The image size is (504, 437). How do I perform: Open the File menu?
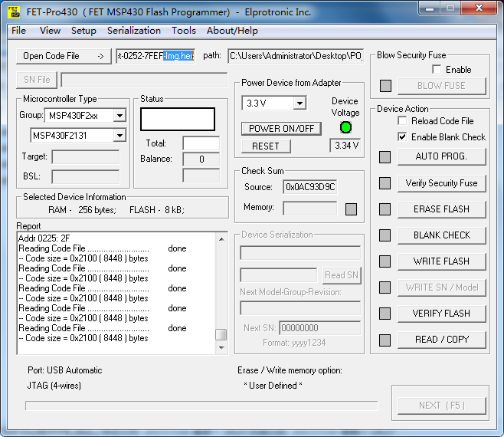point(18,31)
